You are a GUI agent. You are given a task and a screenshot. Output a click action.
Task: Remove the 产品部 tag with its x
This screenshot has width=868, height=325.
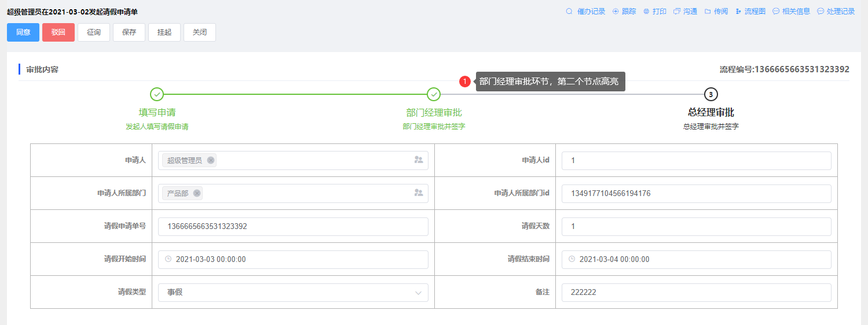click(x=197, y=193)
